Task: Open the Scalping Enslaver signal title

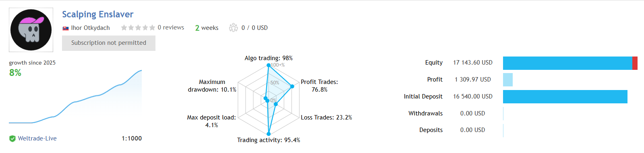Action: (x=97, y=14)
